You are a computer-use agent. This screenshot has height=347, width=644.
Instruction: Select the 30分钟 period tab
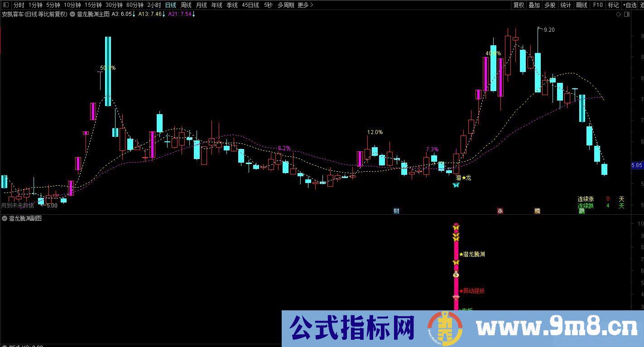[114, 5]
